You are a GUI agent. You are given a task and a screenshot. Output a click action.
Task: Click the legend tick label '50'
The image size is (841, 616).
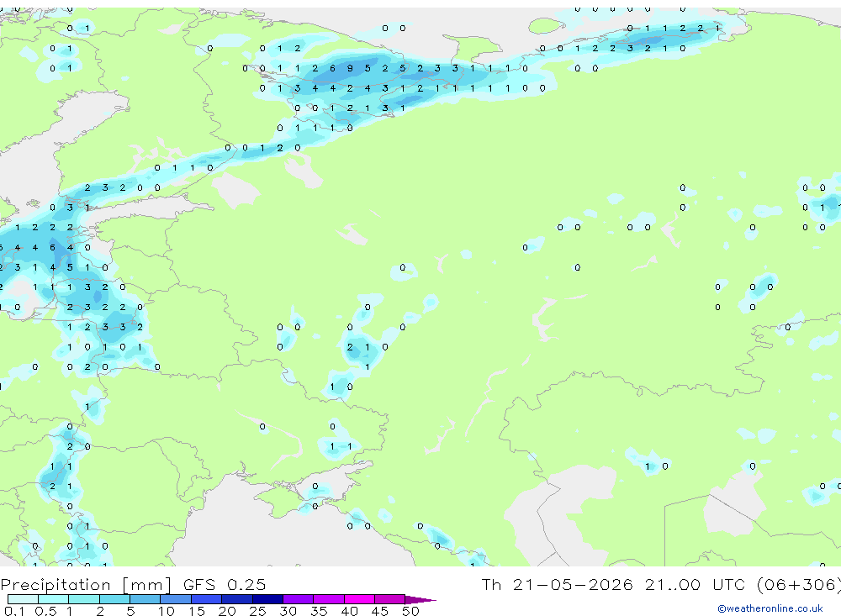[410, 611]
